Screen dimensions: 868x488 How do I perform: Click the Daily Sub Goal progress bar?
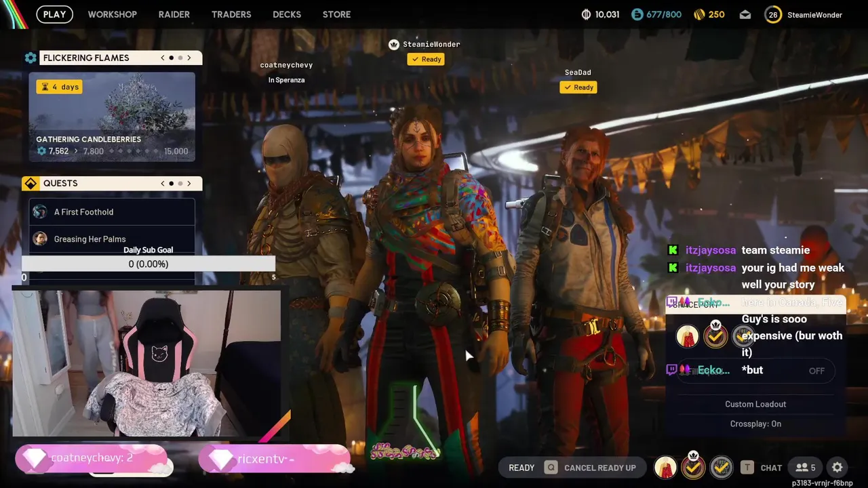point(149,264)
